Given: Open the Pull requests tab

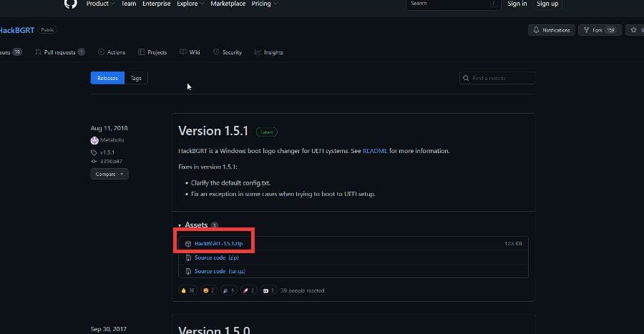Looking at the screenshot, I should (60, 52).
